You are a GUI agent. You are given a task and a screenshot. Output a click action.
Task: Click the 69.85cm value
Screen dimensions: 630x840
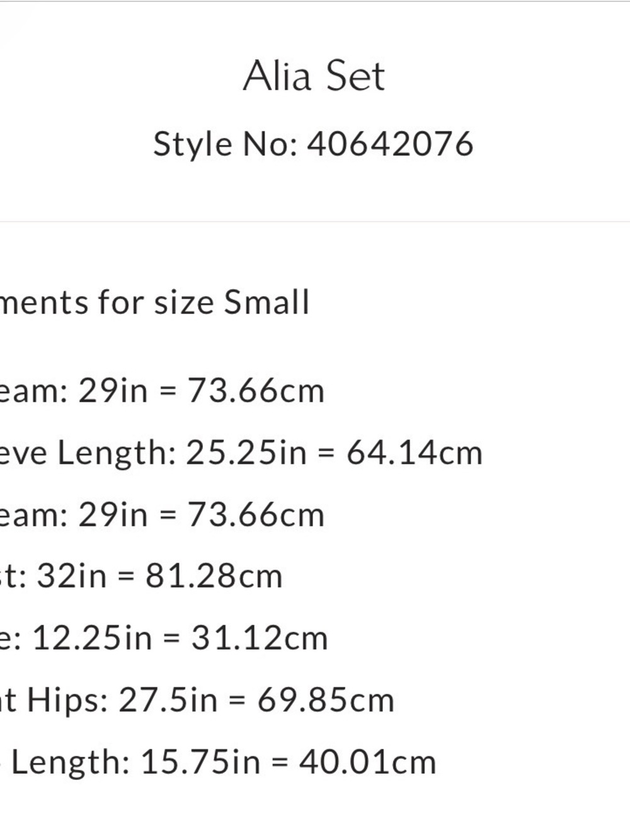click(326, 699)
